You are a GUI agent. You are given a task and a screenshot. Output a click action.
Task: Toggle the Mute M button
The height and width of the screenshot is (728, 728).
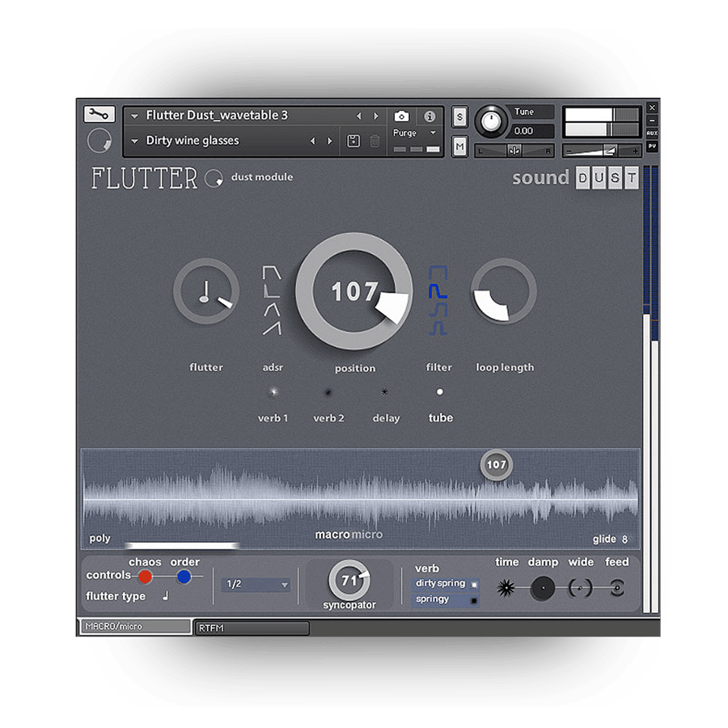click(459, 146)
